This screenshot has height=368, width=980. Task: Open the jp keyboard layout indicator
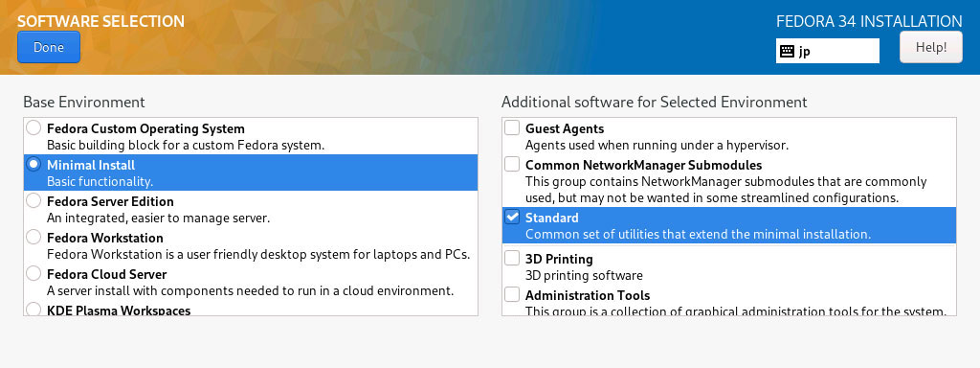828,52
